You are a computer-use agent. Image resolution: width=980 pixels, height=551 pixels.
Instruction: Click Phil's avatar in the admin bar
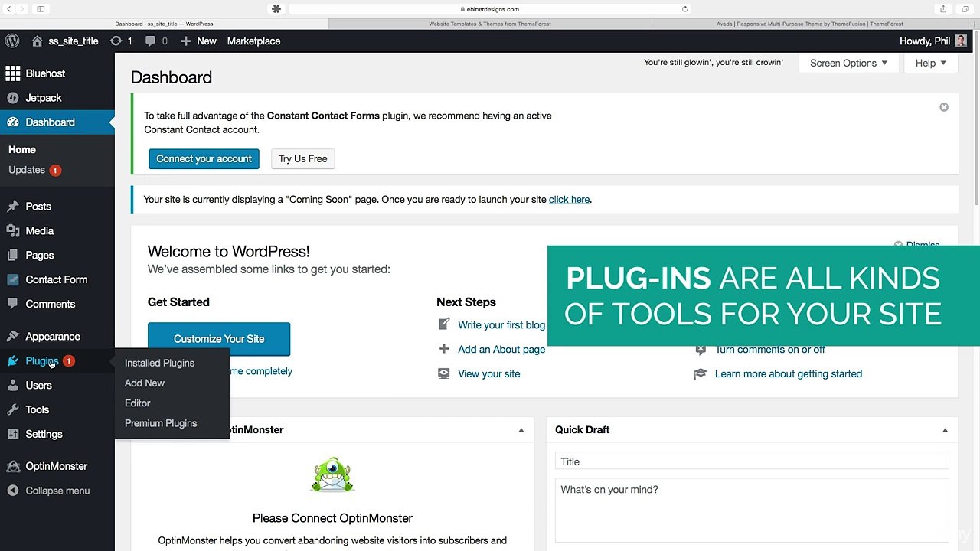coord(961,41)
